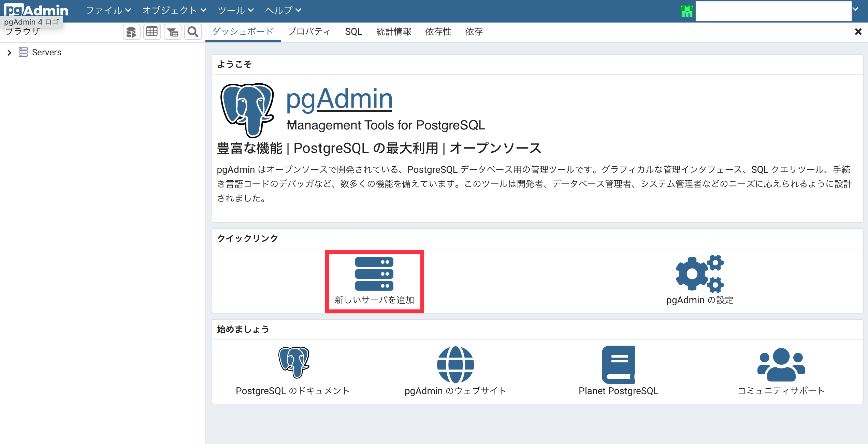Viewport: 868px width, 444px height.
Task: Close the dashboard panel with X
Action: [x=858, y=32]
